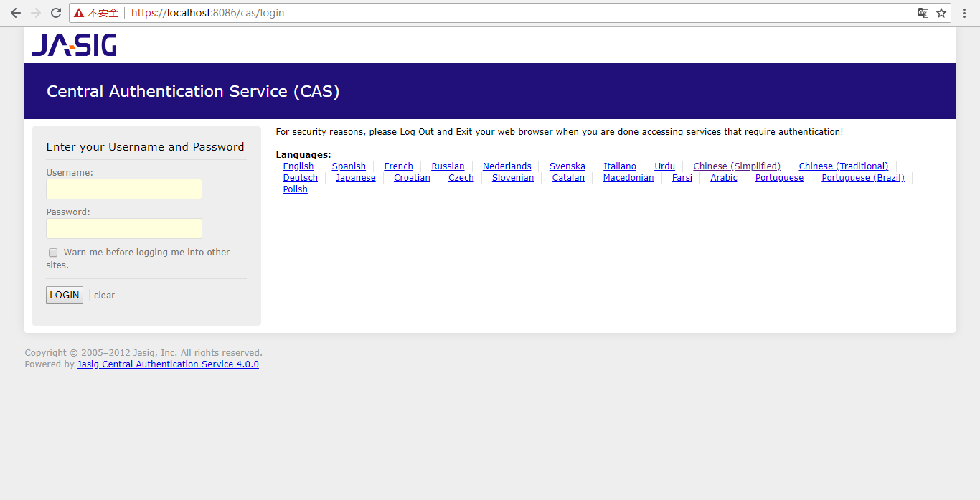Switch language to French
Screen dimensions: 980x500
pos(399,166)
